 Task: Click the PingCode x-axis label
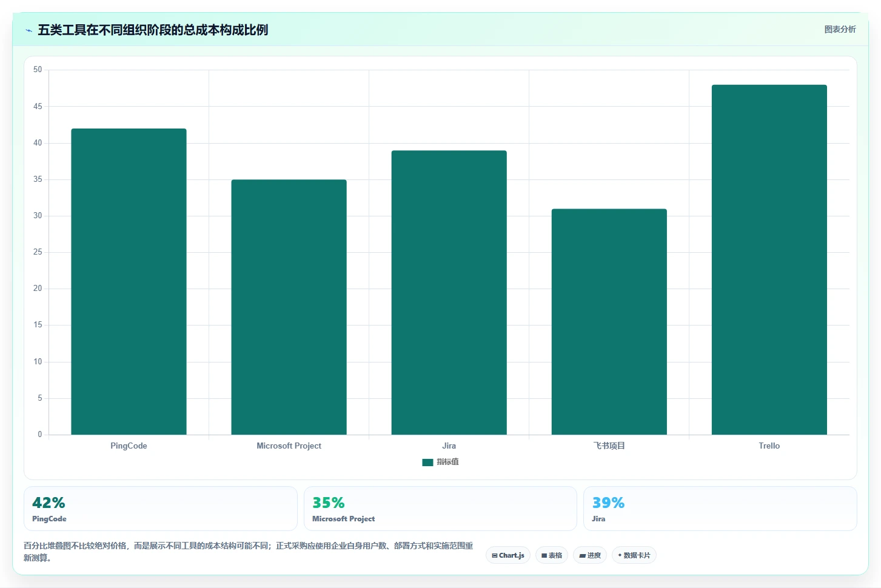tap(129, 446)
